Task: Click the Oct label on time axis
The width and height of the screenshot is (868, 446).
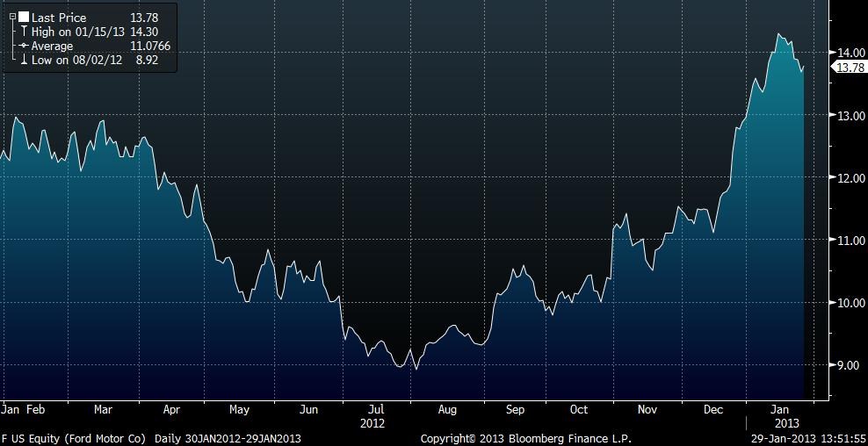Action: 578,409
